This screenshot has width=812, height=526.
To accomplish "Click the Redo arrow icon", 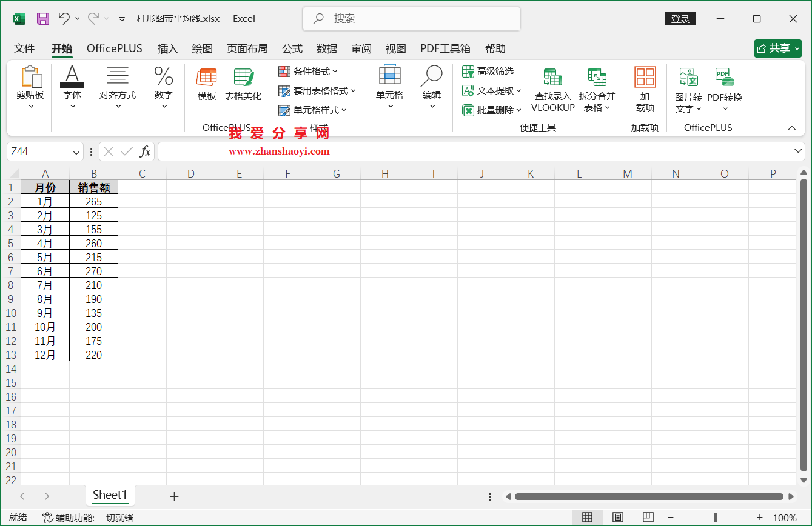I will pyautogui.click(x=93, y=18).
